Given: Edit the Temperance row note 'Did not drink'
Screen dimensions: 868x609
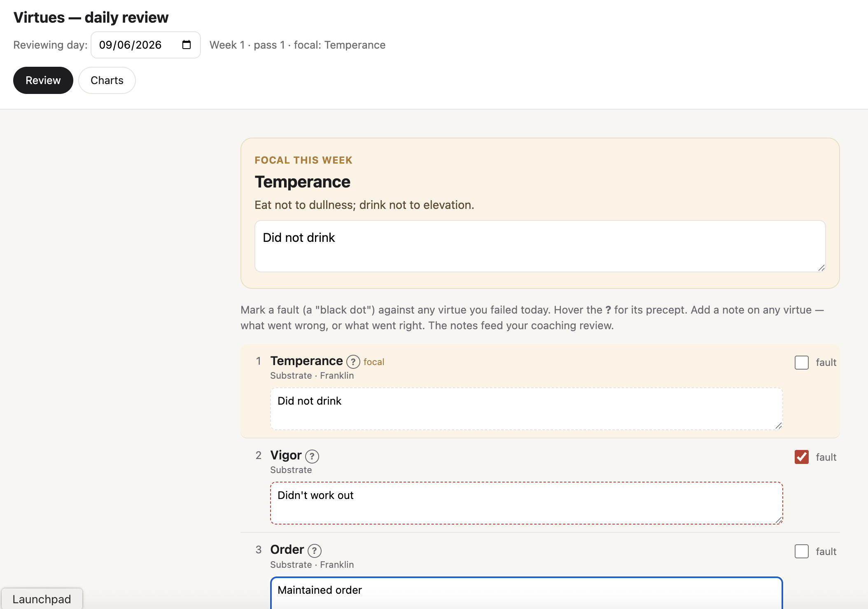Looking at the screenshot, I should pos(526,409).
